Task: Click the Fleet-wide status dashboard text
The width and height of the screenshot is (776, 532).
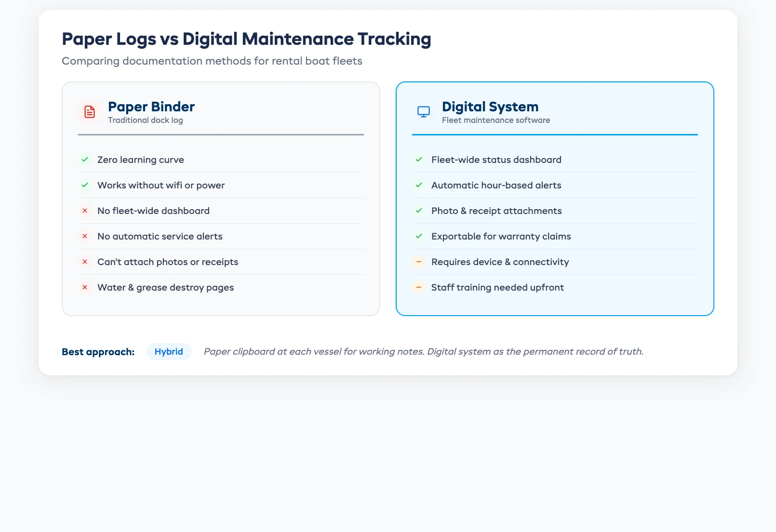Action: 496,160
